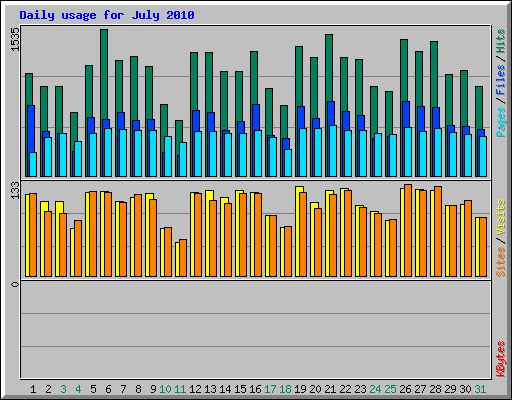512x400 pixels.
Task: Click green weekend day 11 label
Action: [180, 389]
